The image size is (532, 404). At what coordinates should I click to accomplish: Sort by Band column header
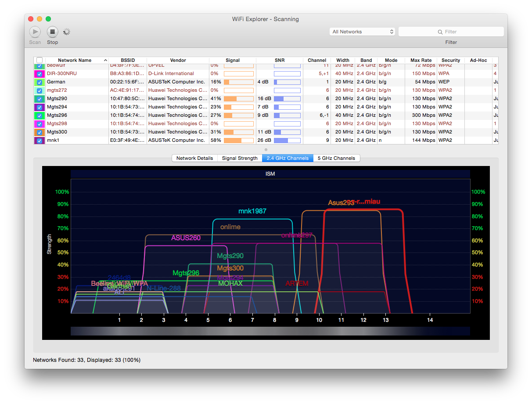(x=366, y=60)
